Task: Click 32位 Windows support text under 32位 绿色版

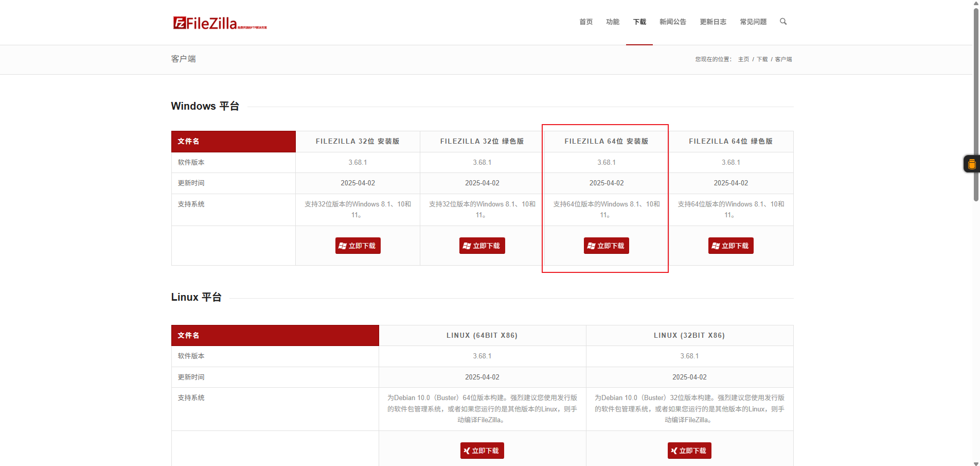Action: point(482,210)
